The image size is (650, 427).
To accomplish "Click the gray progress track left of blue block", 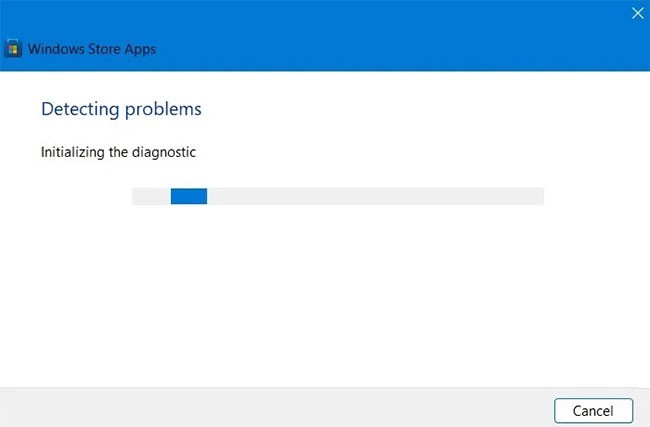I will click(151, 196).
